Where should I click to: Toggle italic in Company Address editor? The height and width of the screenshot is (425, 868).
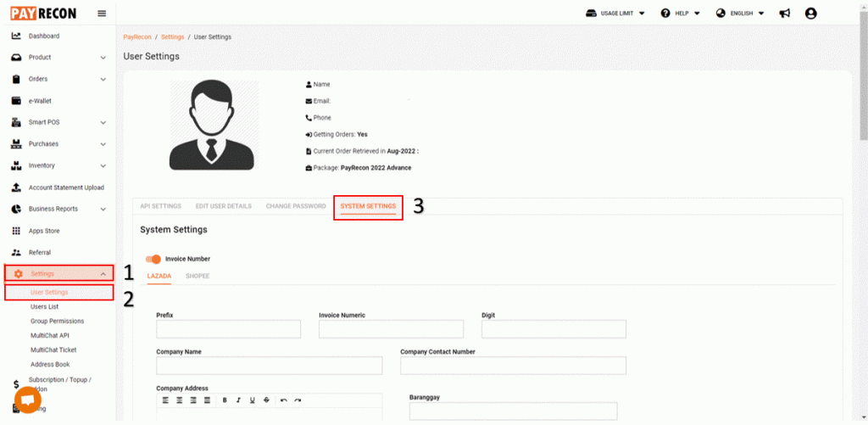(238, 400)
